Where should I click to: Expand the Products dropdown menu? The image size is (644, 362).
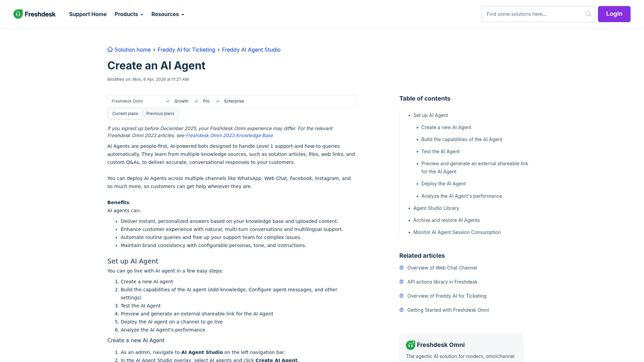[129, 14]
